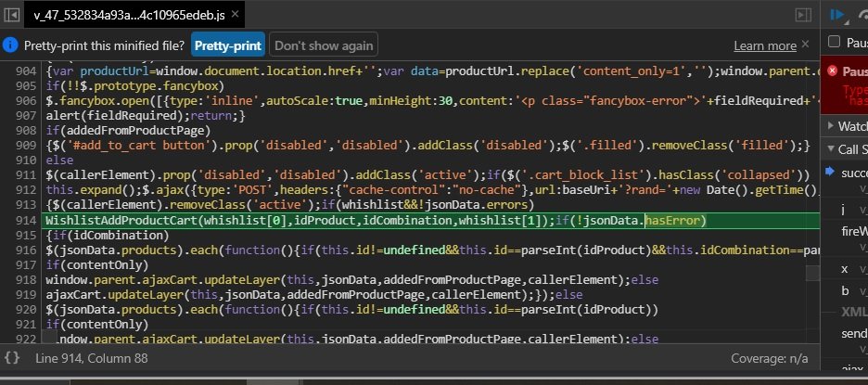Set a breakpoint on line number 905
This screenshot has width=868, height=385.
tap(26, 86)
